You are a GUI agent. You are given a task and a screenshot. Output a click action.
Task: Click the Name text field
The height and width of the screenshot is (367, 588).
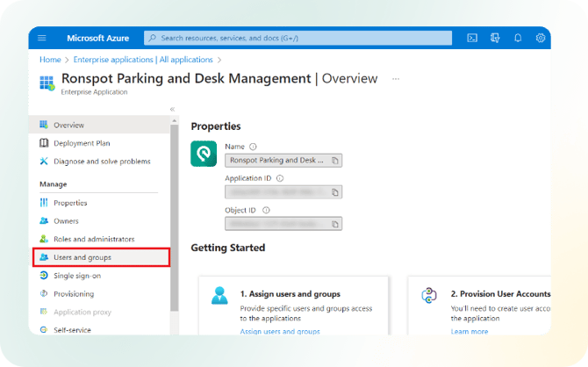pos(283,161)
